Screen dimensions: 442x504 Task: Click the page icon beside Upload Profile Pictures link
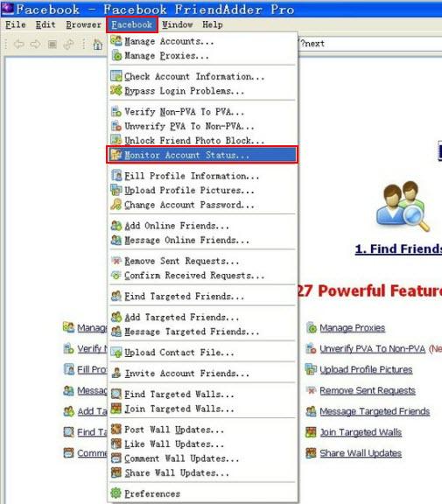pyautogui.click(x=312, y=369)
